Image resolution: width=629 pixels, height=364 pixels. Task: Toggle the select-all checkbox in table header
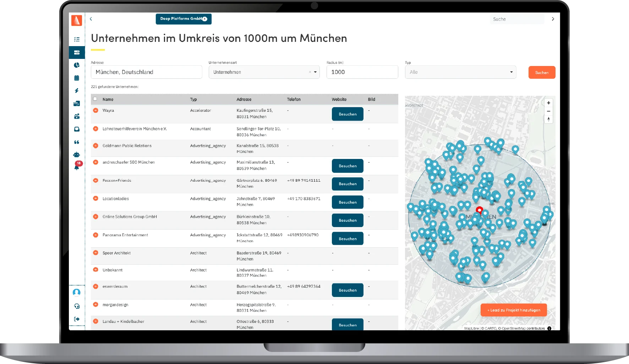[95, 99]
